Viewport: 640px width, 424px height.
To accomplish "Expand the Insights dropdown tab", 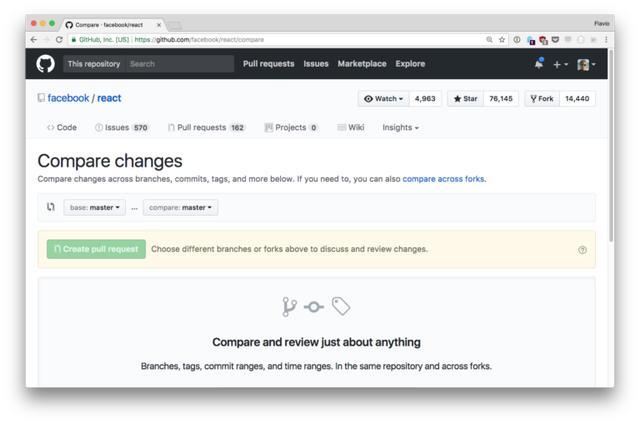I will (x=400, y=127).
